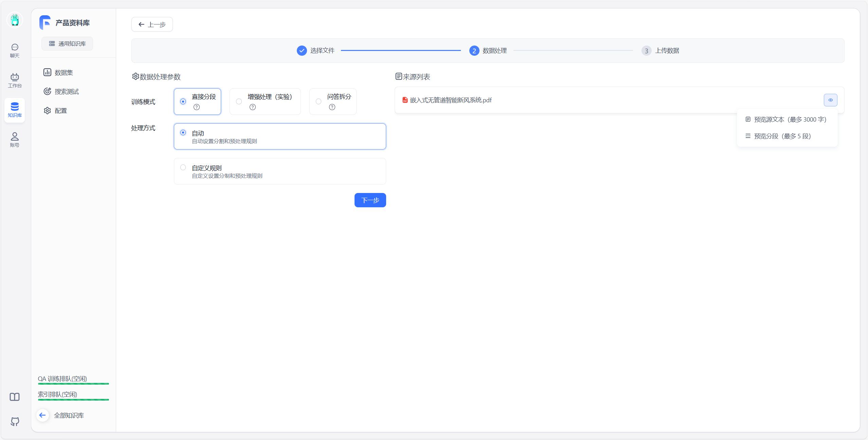
Task: Click the user avatar at top left
Action: pos(15,20)
